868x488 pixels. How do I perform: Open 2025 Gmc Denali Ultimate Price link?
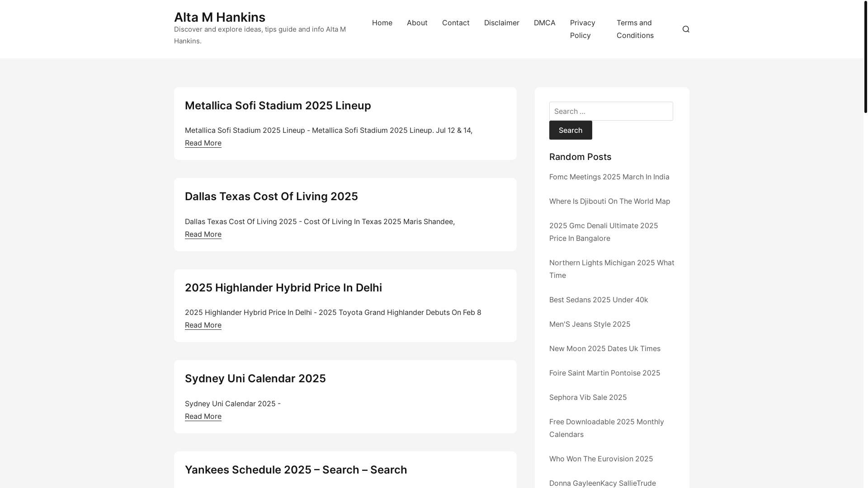(x=604, y=232)
